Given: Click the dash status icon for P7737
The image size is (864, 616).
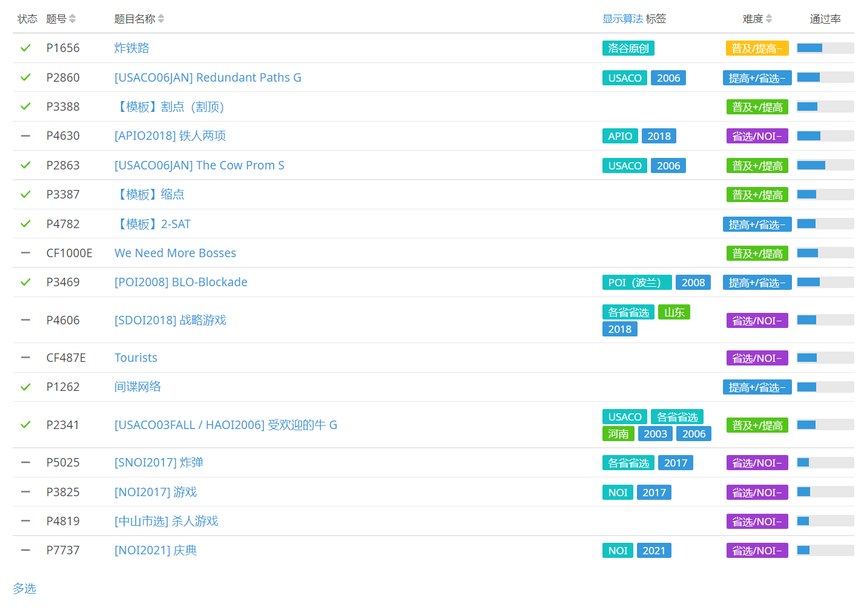Looking at the screenshot, I should click(25, 550).
